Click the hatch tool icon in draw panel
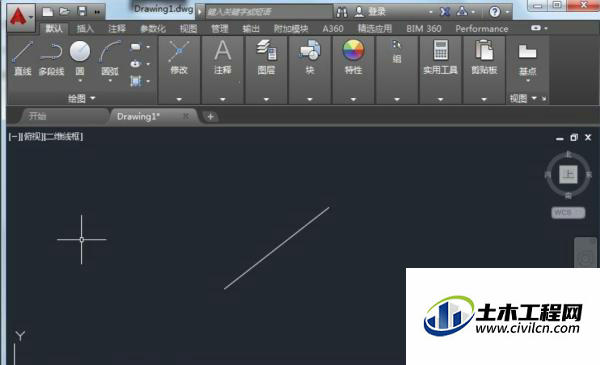 [135, 81]
